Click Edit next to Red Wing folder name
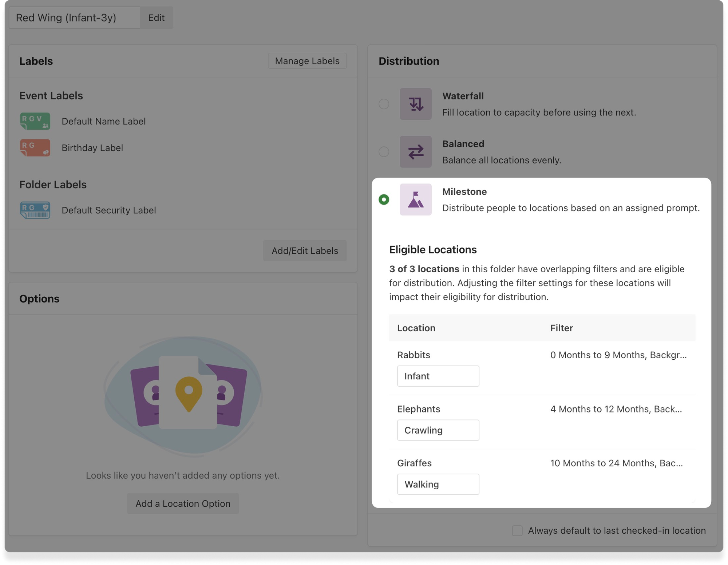 pos(156,17)
